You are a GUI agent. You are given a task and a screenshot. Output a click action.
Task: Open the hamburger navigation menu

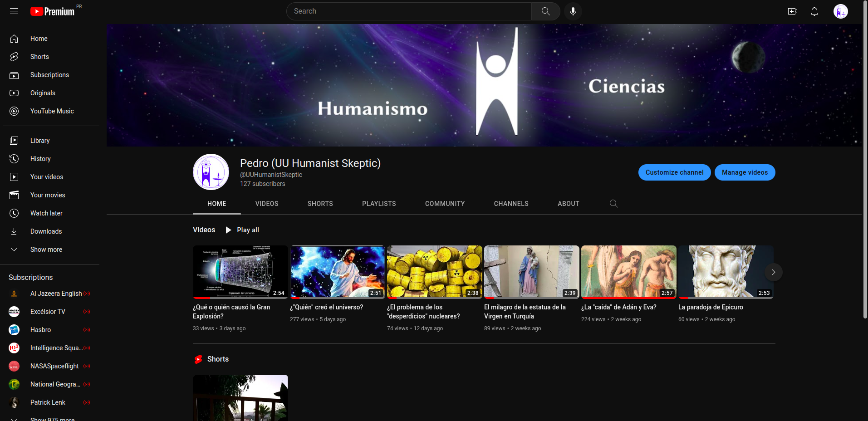[x=14, y=11]
